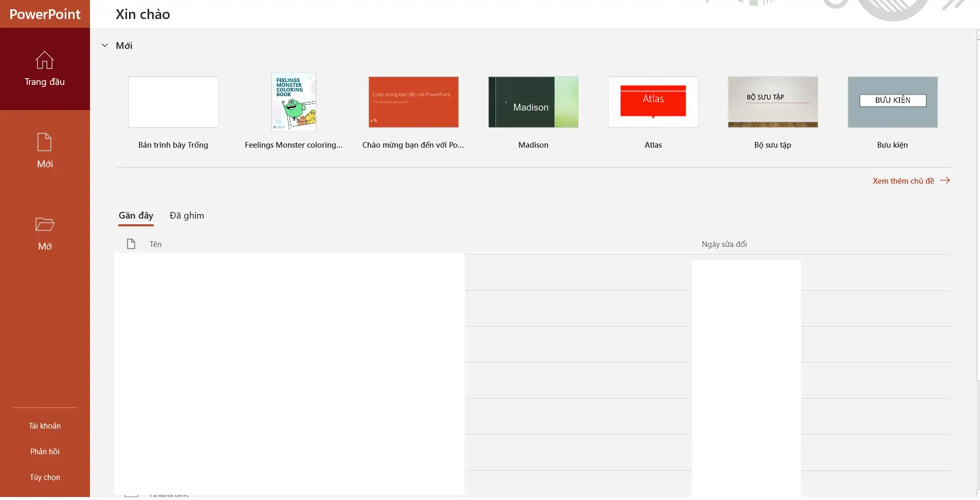The image size is (980, 500).
Task: Open Tài khoản account settings
Action: tap(45, 426)
